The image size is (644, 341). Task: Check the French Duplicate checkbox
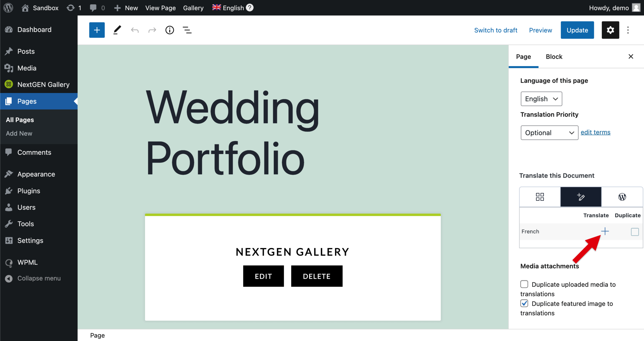(x=634, y=232)
